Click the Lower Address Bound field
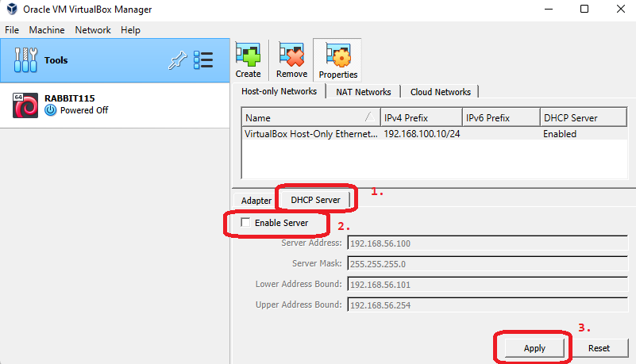This screenshot has height=364, width=636. click(x=488, y=285)
